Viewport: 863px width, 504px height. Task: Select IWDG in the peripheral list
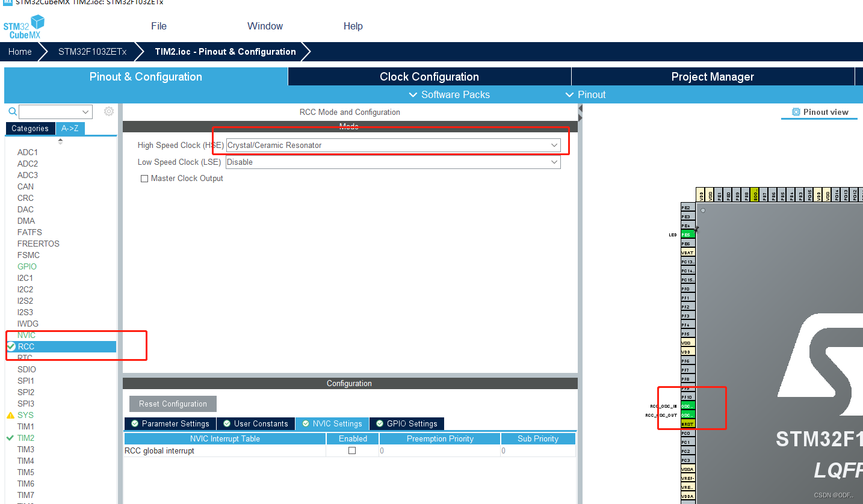(x=26, y=324)
